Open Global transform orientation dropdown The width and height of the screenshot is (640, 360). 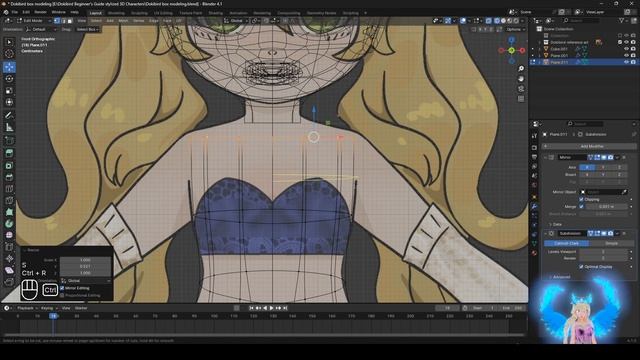pos(236,20)
